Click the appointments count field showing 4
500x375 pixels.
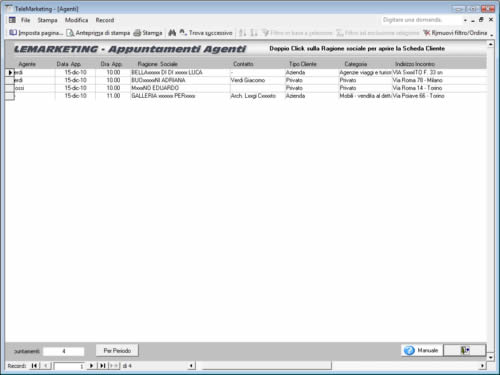64,351
